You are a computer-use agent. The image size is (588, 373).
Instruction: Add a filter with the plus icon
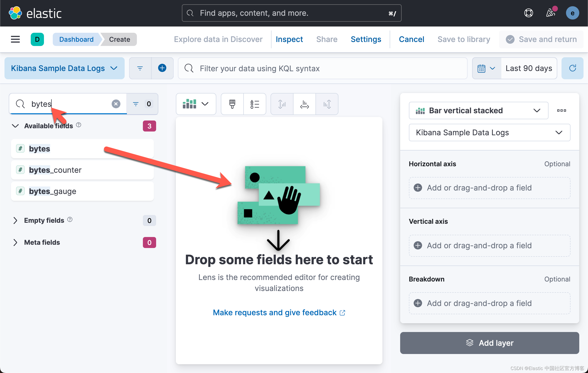pos(162,68)
